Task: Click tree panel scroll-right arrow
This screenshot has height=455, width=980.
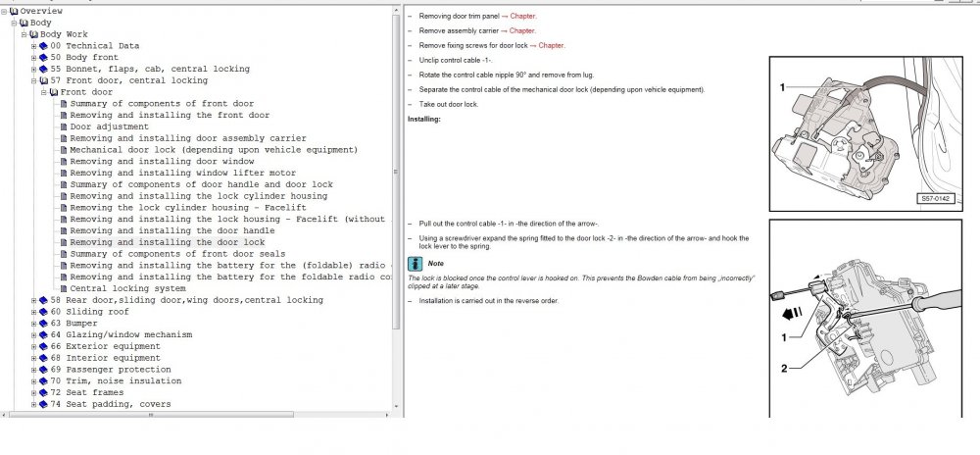Action: pos(388,415)
